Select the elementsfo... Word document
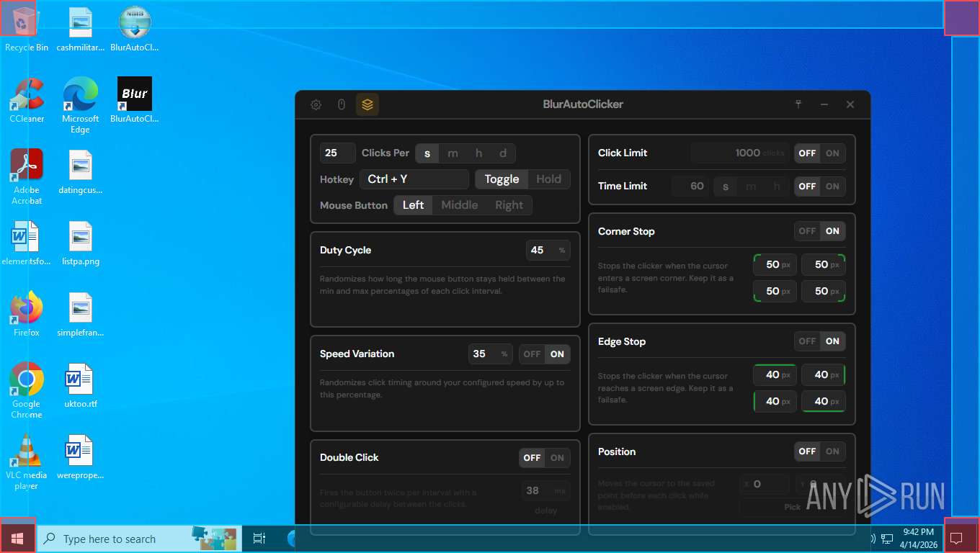The image size is (980, 553). coord(27,243)
